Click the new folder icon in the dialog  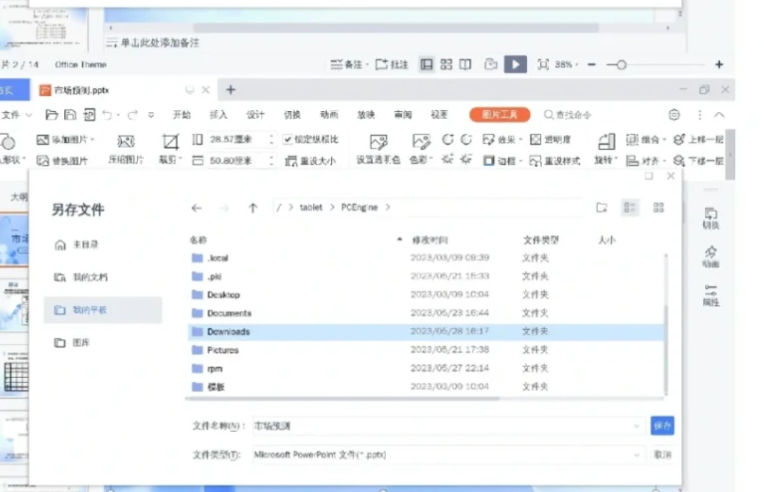pyautogui.click(x=602, y=208)
